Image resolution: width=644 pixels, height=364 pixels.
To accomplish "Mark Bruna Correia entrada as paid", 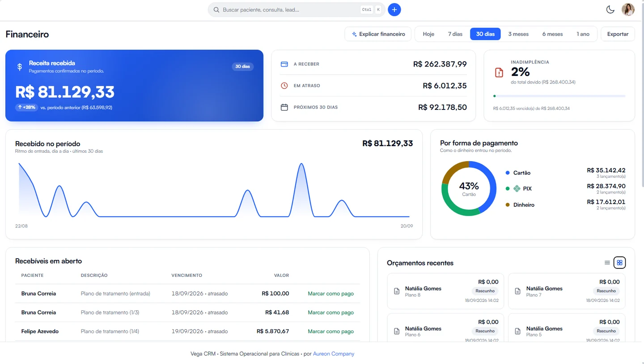I will pos(330,293).
